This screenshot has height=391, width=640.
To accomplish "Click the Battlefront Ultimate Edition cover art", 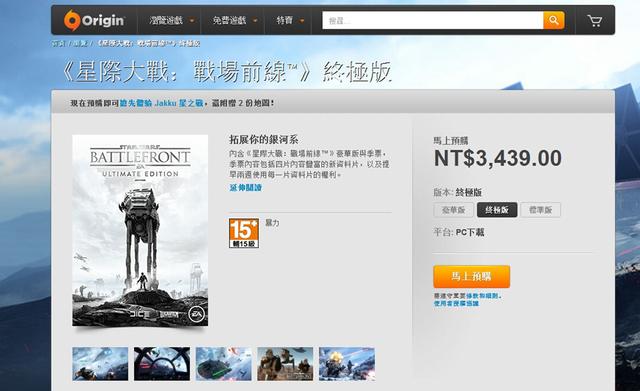I will coord(140,231).
